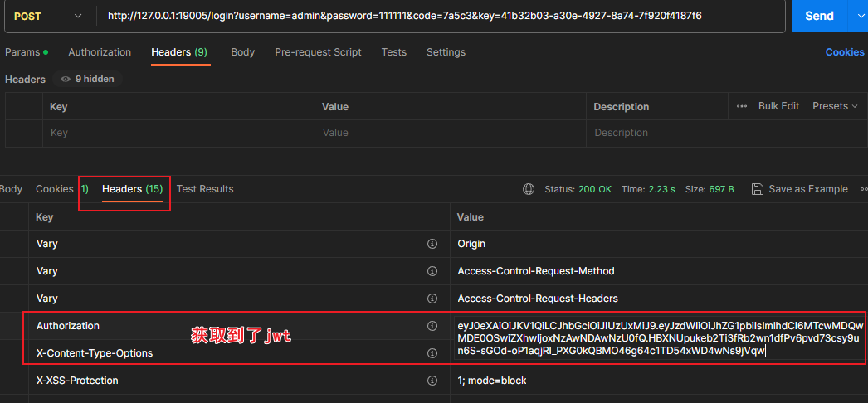The width and height of the screenshot is (868, 403).
Task: Select response Headers (15) tab
Action: click(132, 189)
